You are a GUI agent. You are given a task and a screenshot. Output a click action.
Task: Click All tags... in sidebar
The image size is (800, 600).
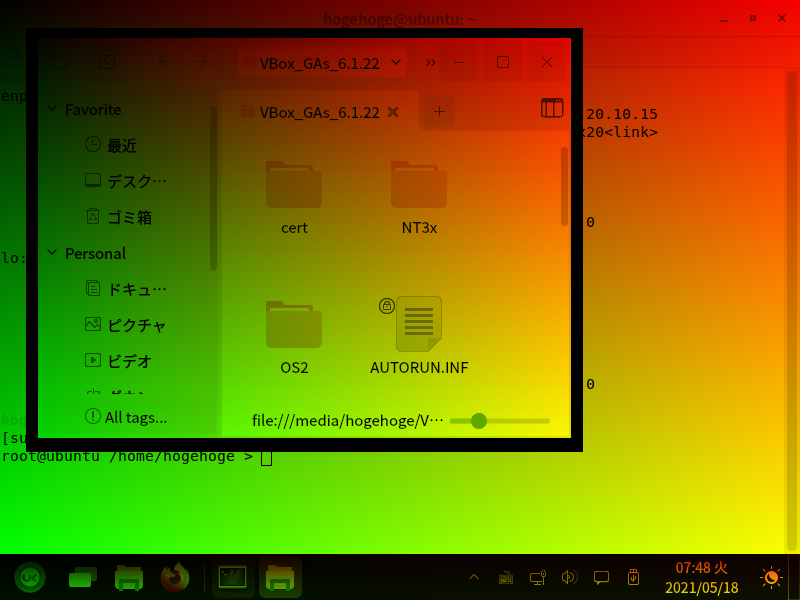pyautogui.click(x=136, y=417)
